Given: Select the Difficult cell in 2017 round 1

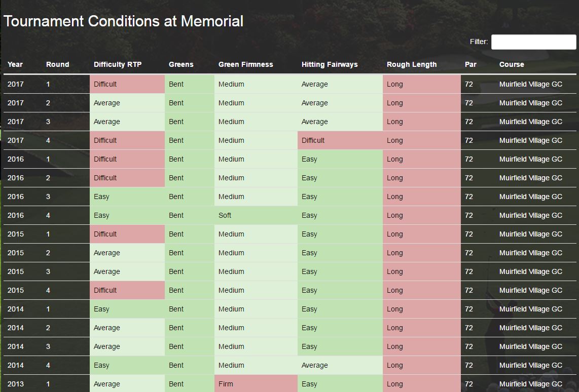Looking at the screenshot, I should pyautogui.click(x=127, y=84).
